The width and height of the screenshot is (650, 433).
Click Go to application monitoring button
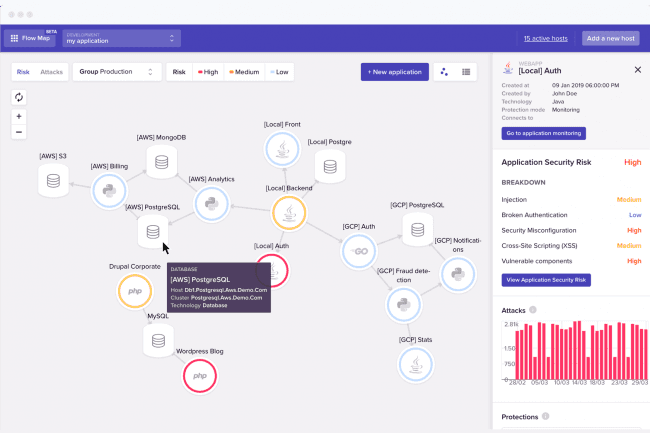[x=543, y=133]
